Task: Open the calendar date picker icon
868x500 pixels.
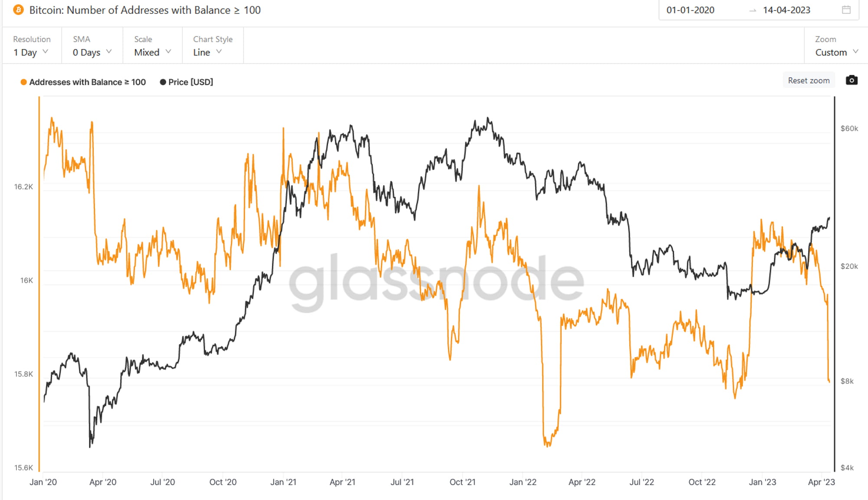Action: click(x=846, y=10)
